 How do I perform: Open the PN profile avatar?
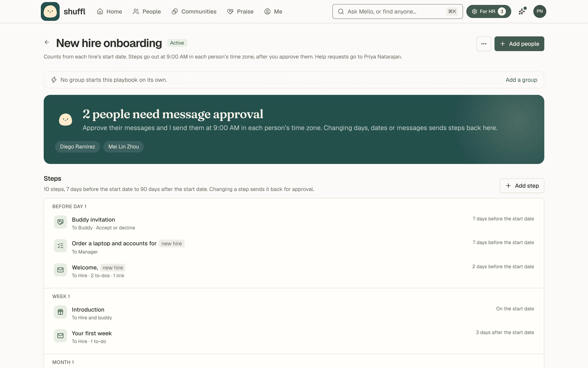[x=540, y=11]
